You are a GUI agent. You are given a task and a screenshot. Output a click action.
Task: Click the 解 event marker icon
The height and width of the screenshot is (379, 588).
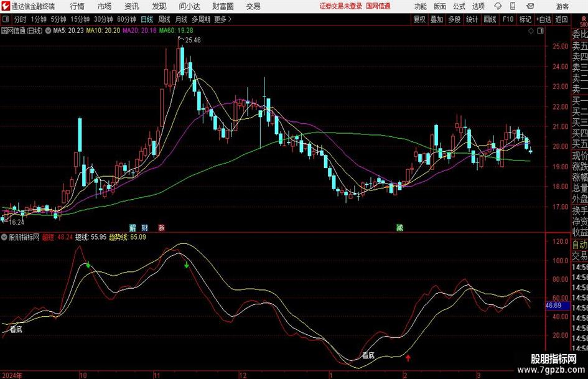(x=133, y=227)
